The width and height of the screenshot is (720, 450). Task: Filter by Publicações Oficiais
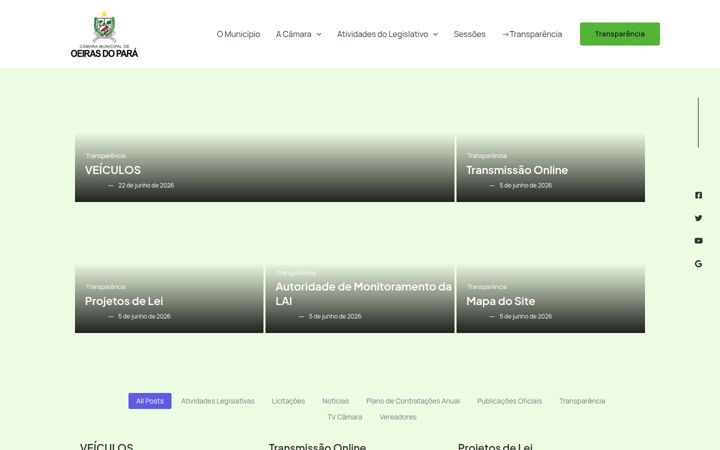coord(509,401)
